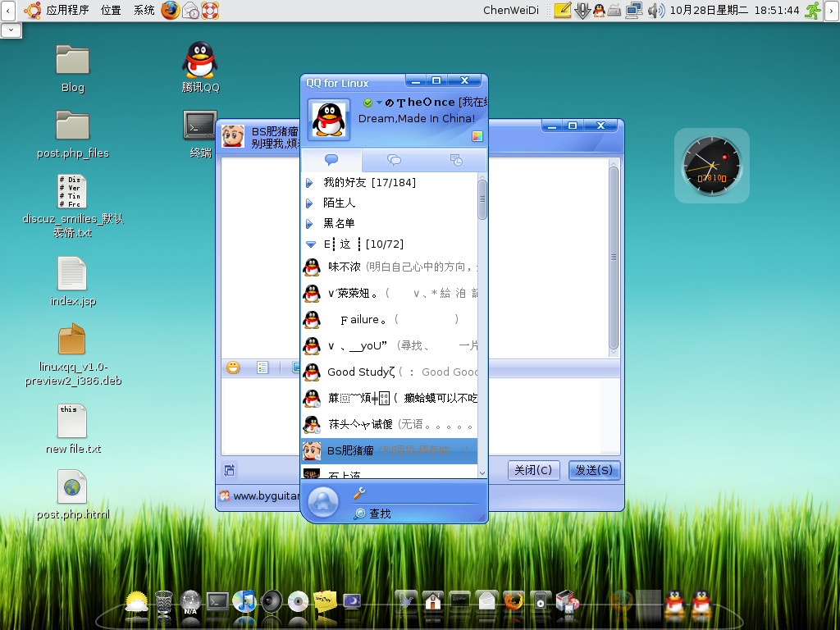Click the QQ main menu round button
This screenshot has width=840, height=630.
pos(323,502)
